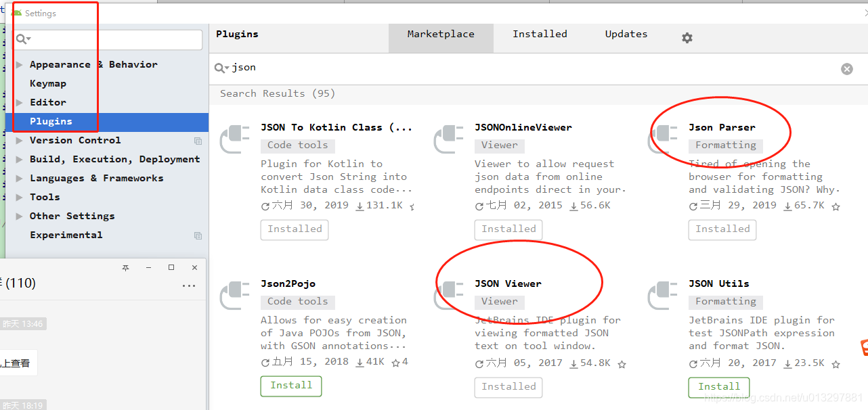This screenshot has height=410, width=868.
Task: Close the chat window
Action: 194,268
